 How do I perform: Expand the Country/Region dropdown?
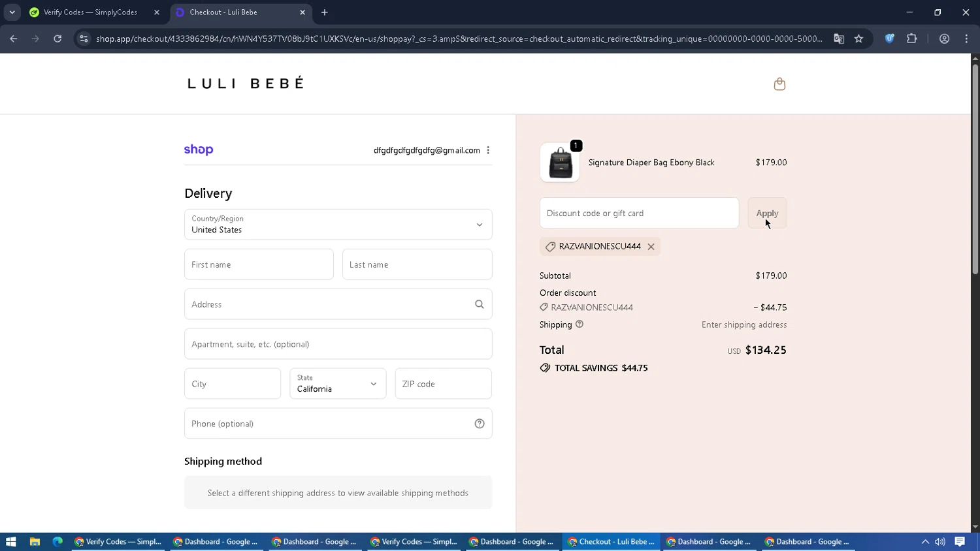pyautogui.click(x=338, y=225)
